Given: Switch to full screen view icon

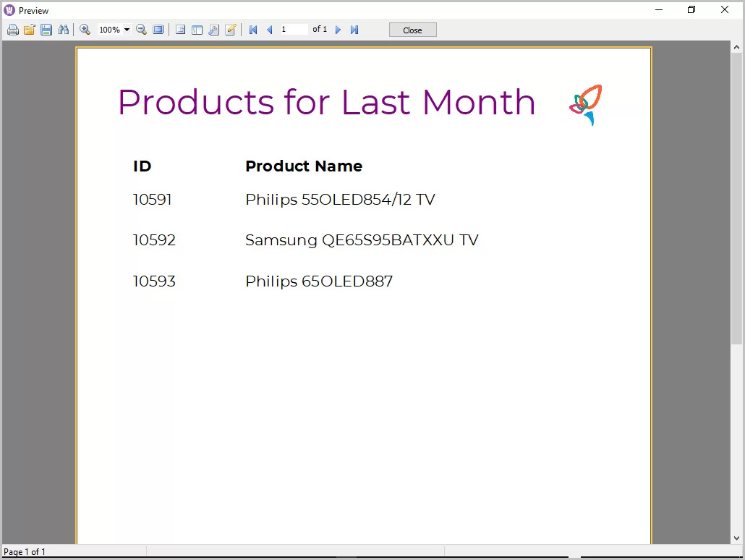Looking at the screenshot, I should [158, 30].
